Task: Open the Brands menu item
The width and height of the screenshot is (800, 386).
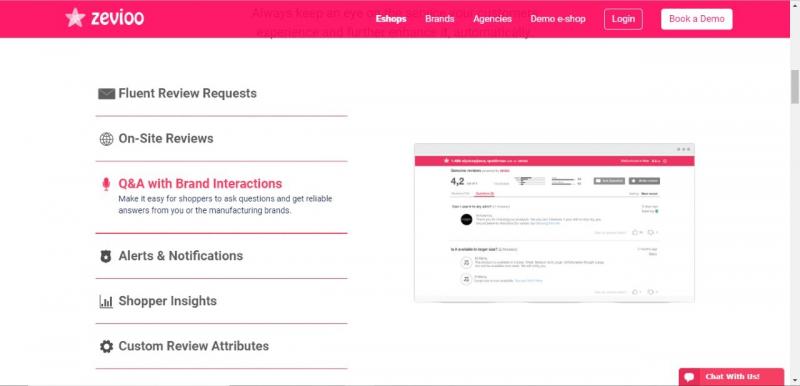Action: pos(439,19)
